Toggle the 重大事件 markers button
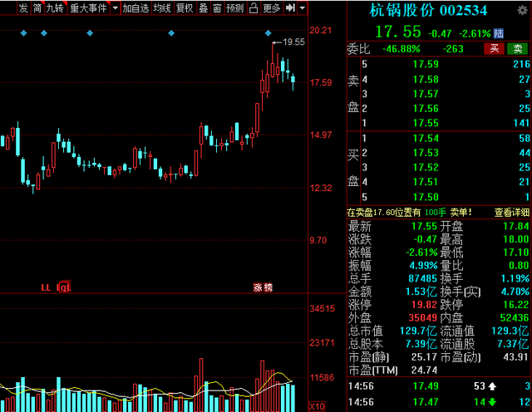Screen dimensions: 532x412 click(88, 7)
